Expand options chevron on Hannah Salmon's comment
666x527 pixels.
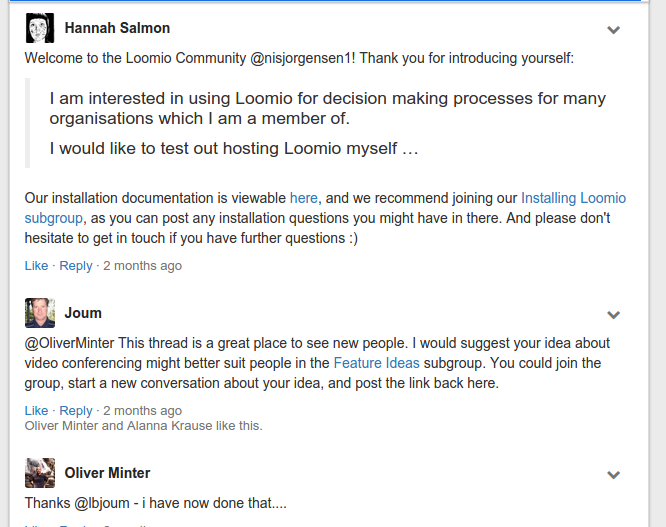[613, 30]
